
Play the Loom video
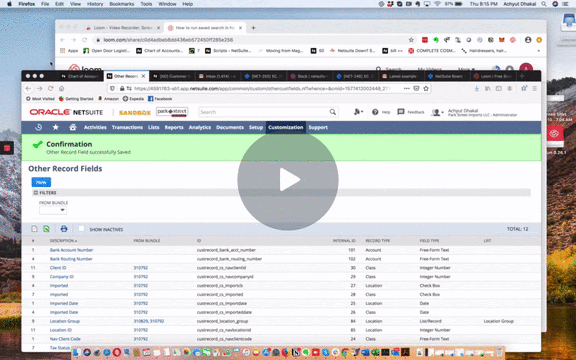(x=288, y=180)
